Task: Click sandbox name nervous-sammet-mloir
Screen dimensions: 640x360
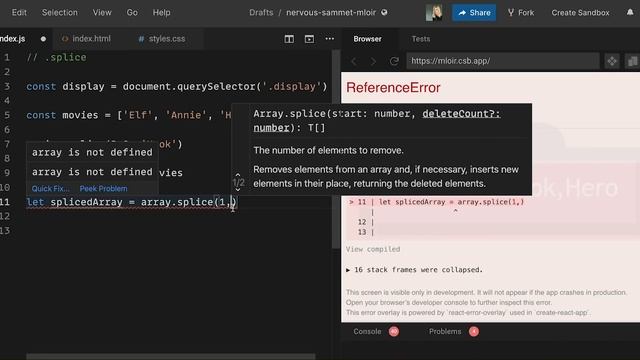Action: (x=331, y=13)
